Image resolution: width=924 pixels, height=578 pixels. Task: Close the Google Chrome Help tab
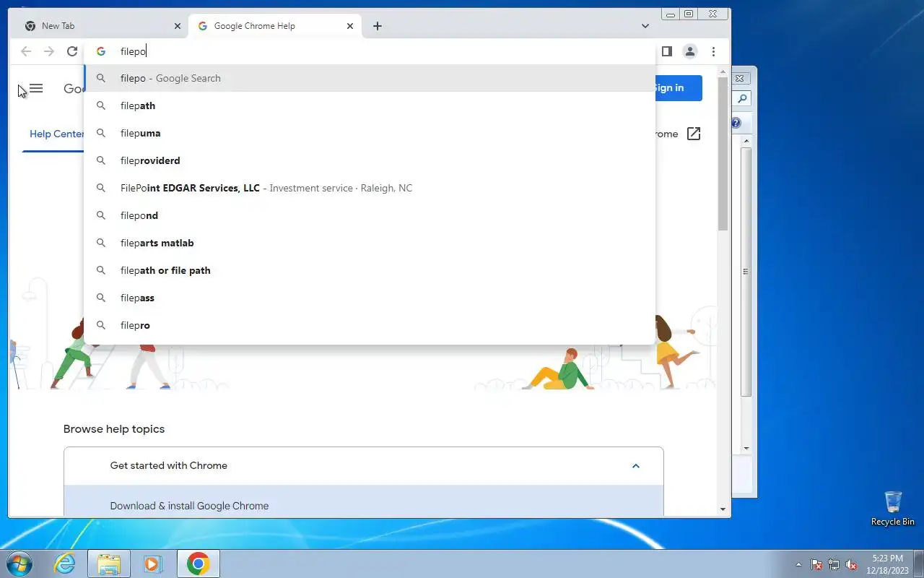[350, 26]
